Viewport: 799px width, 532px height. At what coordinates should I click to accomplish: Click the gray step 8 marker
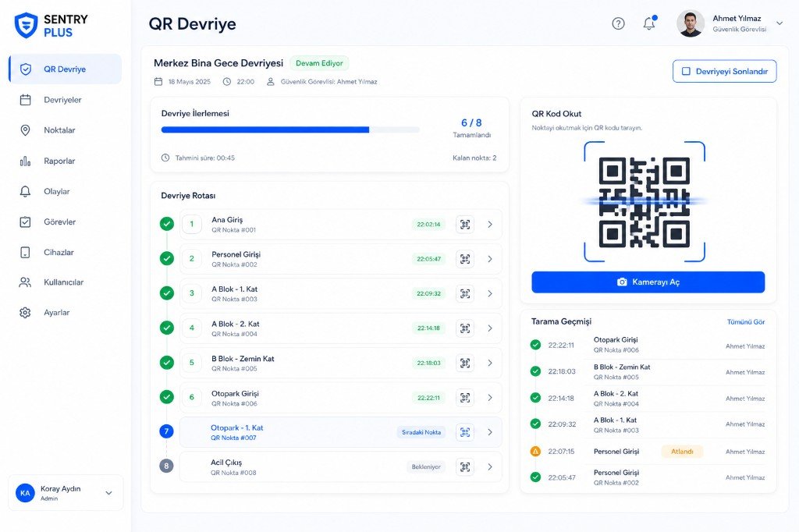coord(167,466)
